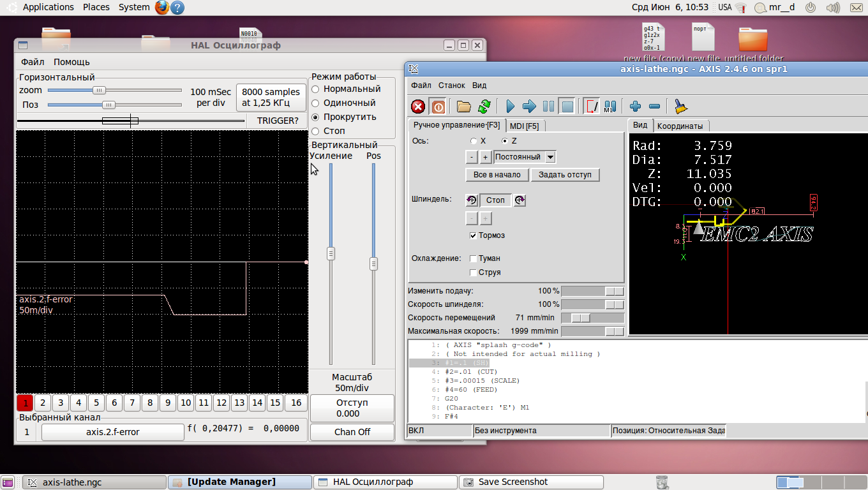Viewport: 868px width, 490px height.
Task: Click the horizontal zoom slider handle
Action: 99,91
